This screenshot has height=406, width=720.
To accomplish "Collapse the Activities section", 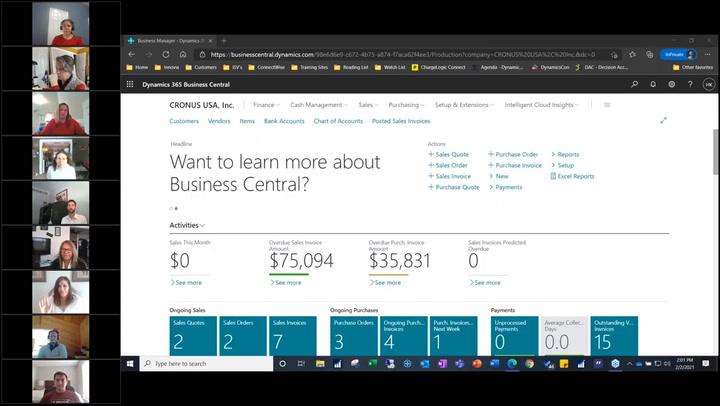I will pyautogui.click(x=187, y=226).
